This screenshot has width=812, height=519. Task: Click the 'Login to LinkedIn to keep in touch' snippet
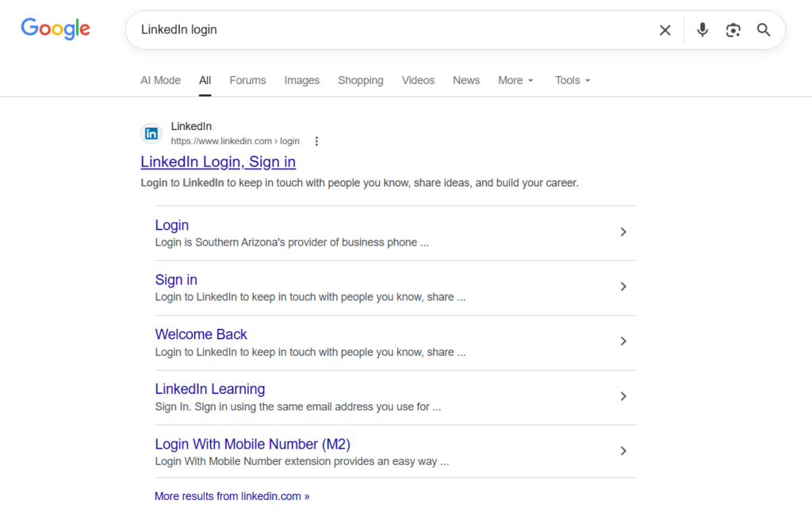coord(359,183)
